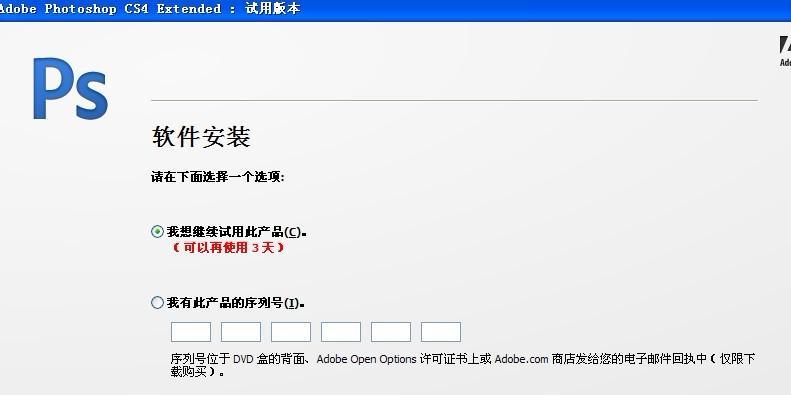This screenshot has width=791, height=395.
Task: Click the second serial number field
Action: click(241, 332)
